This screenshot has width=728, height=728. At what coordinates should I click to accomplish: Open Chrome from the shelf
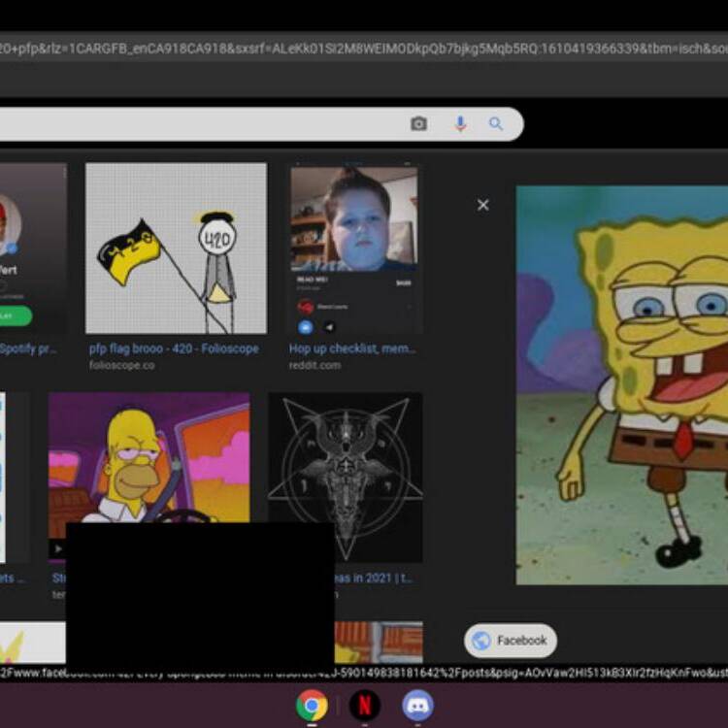point(312,706)
